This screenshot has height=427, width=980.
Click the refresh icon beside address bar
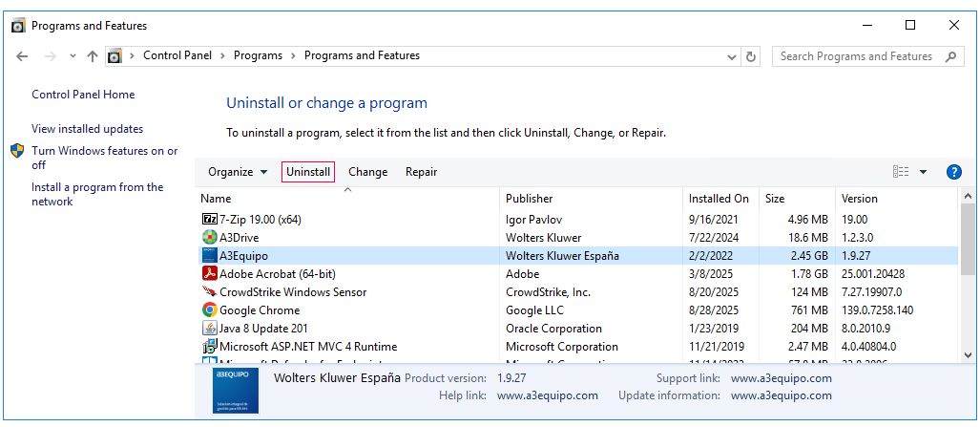click(x=751, y=56)
